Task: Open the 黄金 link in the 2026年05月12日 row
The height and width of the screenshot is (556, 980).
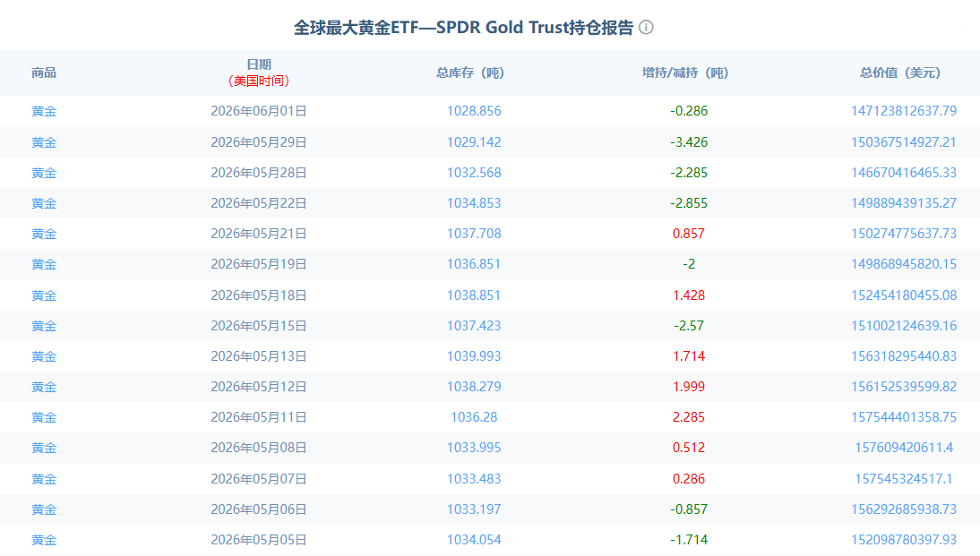Action: point(44,388)
